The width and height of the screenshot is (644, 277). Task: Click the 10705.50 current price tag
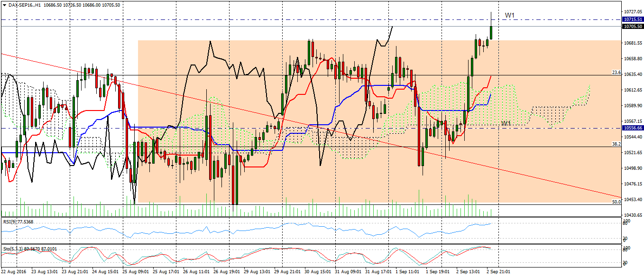tap(633, 27)
